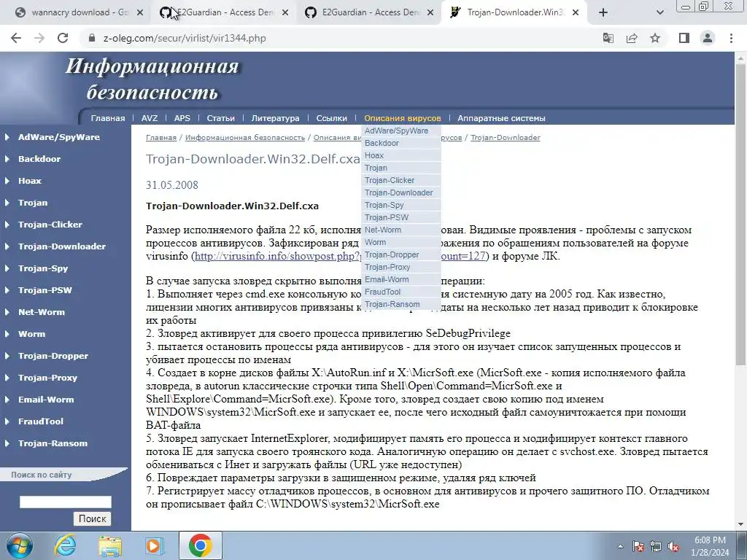The image size is (747, 560).
Task: Open Trojan-Ransom in the left sidebar
Action: pos(53,444)
